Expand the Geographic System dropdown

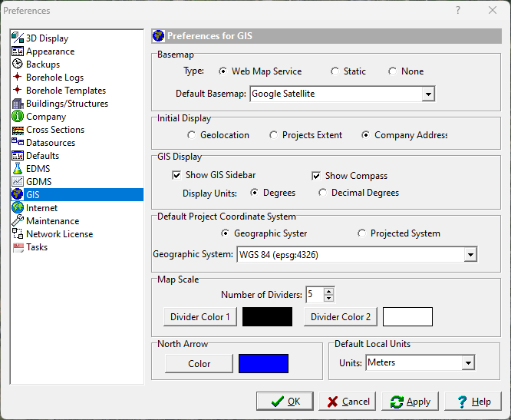(470, 255)
